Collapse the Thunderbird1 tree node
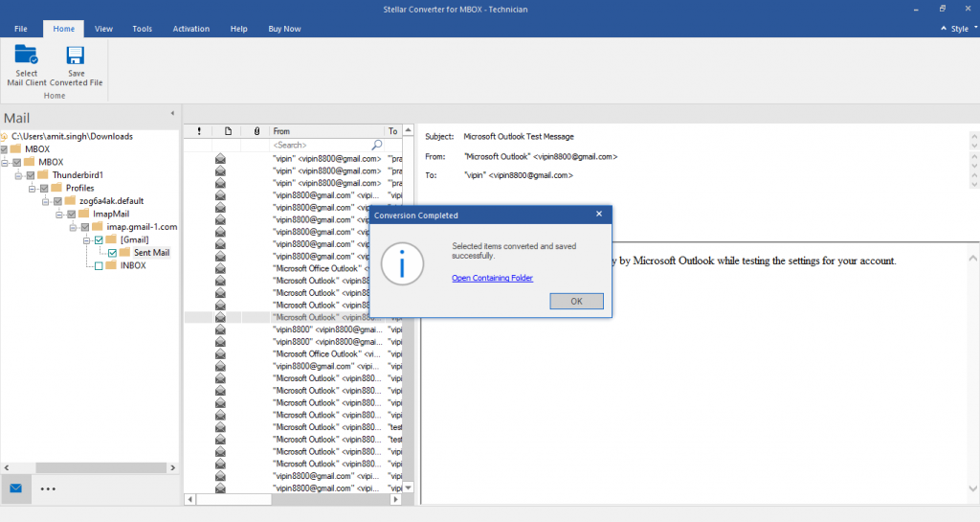The height and width of the screenshot is (522, 980). point(18,175)
